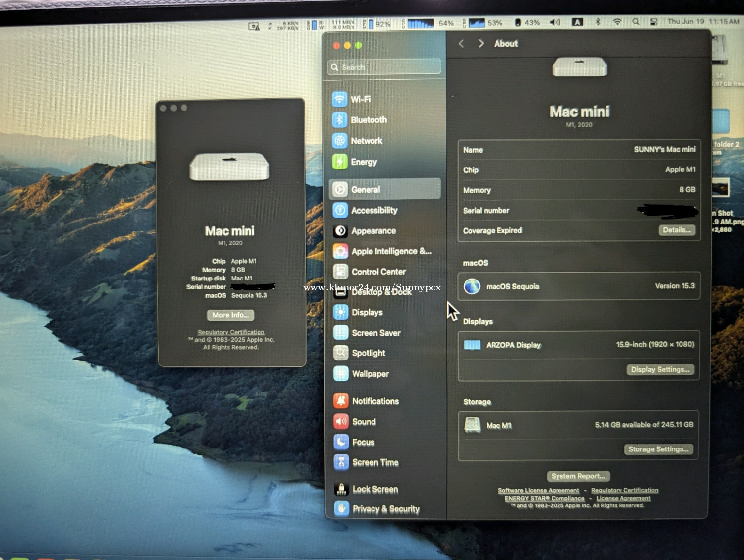Open the Privacy & Security hand icon
This screenshot has height=560, width=744.
341,509
